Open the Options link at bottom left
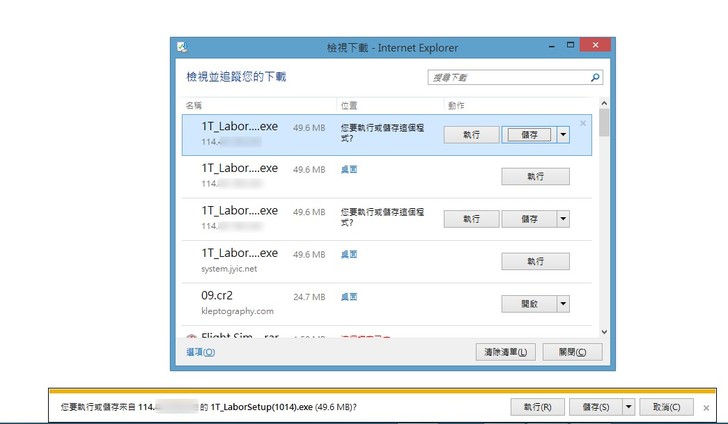 [x=201, y=352]
